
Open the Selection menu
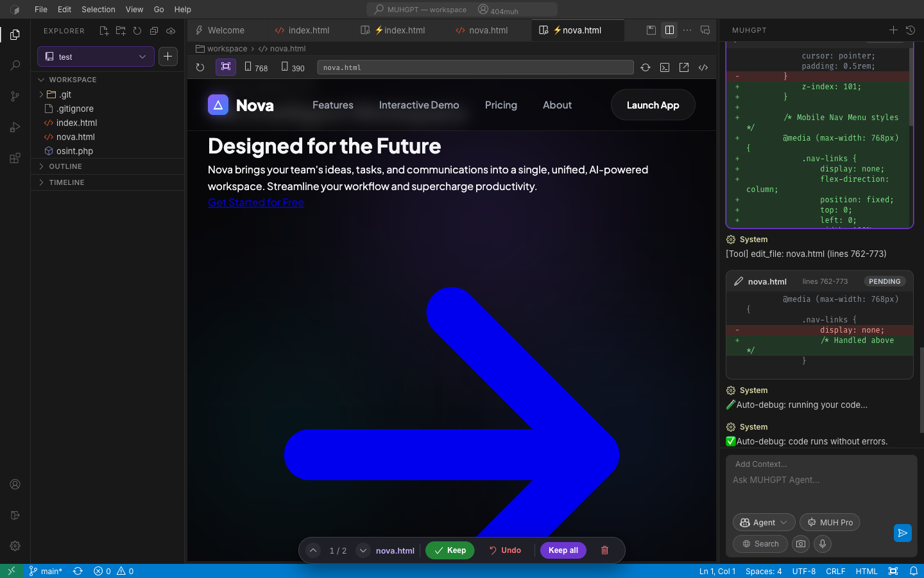pyautogui.click(x=98, y=10)
